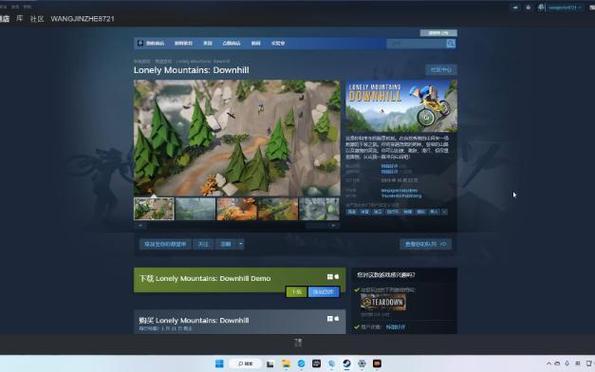
Task: Click the user reviews link in the relevance box
Action: [395, 327]
